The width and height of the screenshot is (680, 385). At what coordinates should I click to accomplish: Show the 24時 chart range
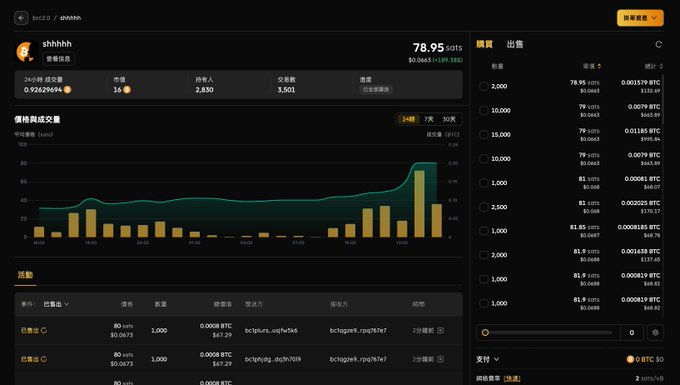click(x=409, y=119)
